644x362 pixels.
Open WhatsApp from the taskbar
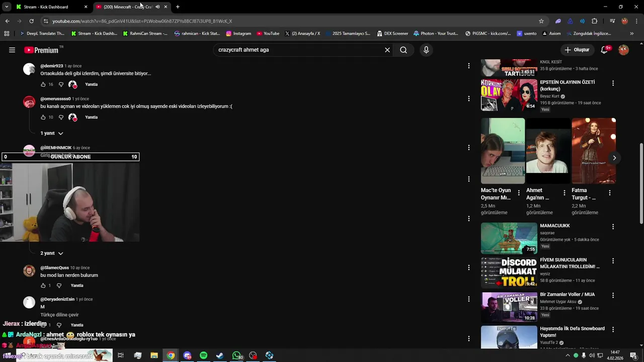point(236,355)
